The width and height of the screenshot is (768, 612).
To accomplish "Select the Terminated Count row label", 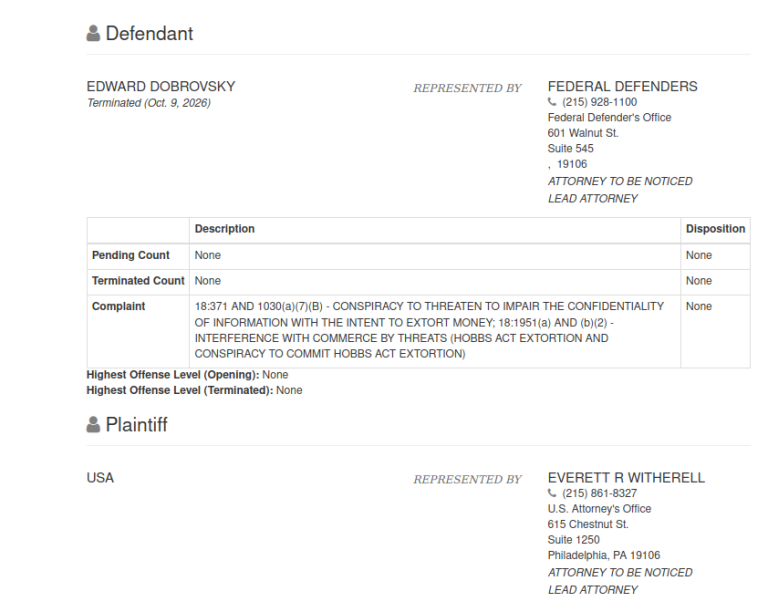I will click(x=138, y=281).
